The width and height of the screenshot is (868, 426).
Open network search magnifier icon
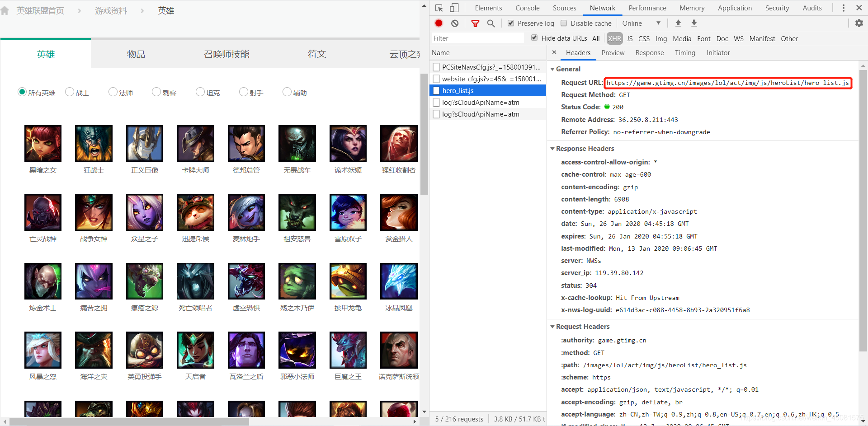coord(491,23)
